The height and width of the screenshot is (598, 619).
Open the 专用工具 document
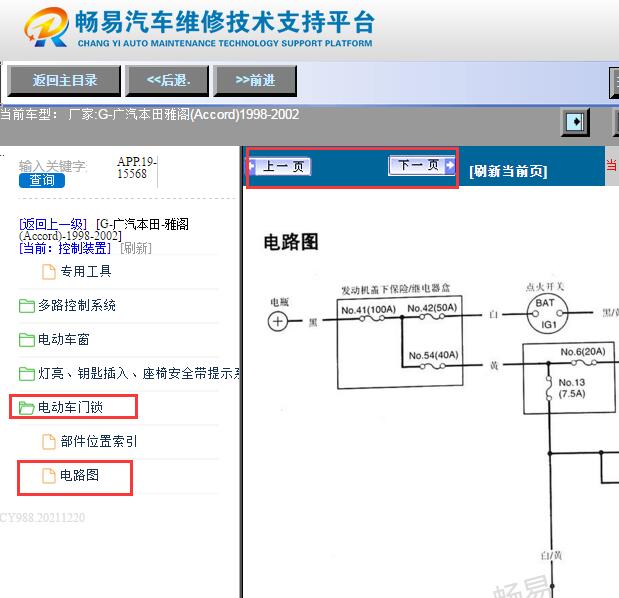pos(86,272)
